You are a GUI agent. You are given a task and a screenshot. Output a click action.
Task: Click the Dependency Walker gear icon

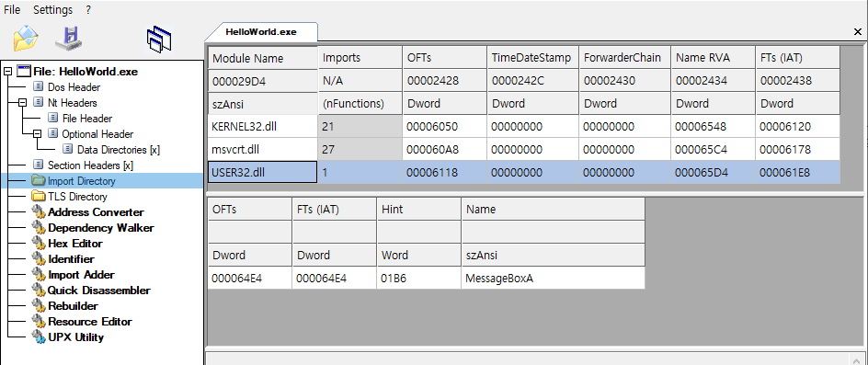[x=39, y=228]
